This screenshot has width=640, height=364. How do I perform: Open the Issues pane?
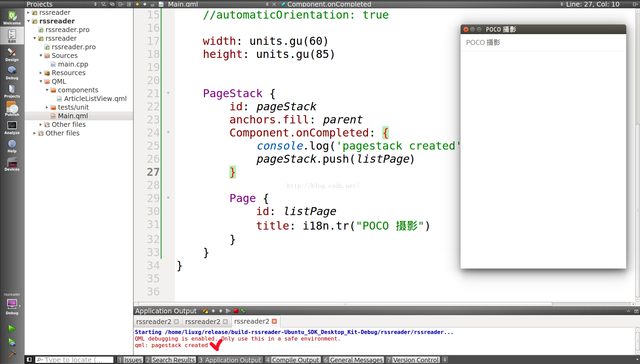click(130, 360)
